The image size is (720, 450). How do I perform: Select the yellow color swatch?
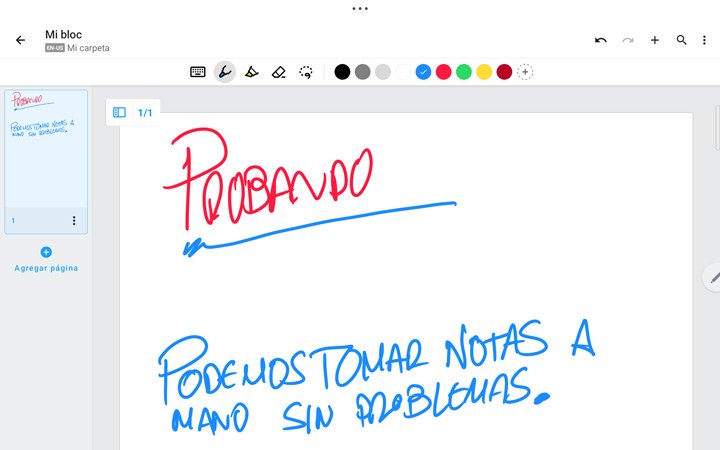pyautogui.click(x=484, y=72)
